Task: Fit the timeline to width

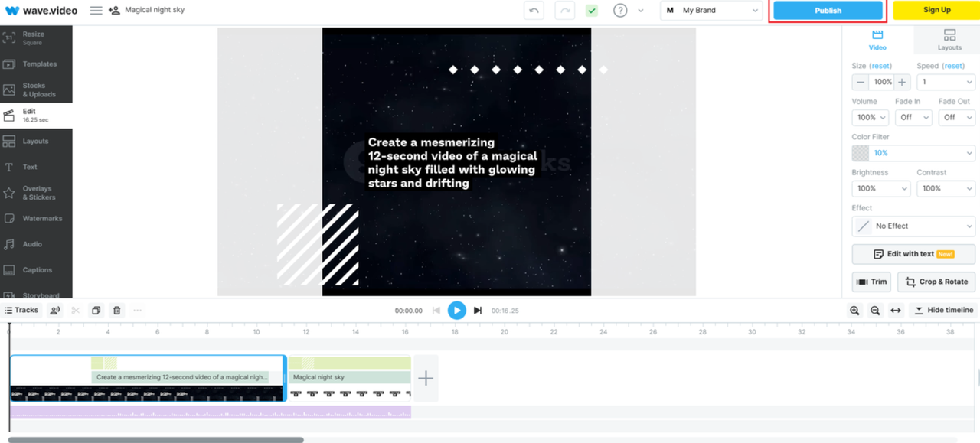Action: click(896, 310)
